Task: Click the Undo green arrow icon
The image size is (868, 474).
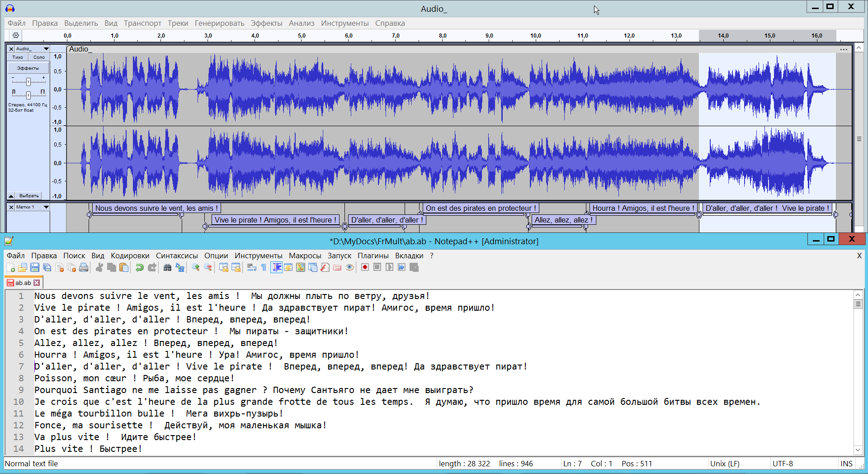Action: (x=139, y=267)
